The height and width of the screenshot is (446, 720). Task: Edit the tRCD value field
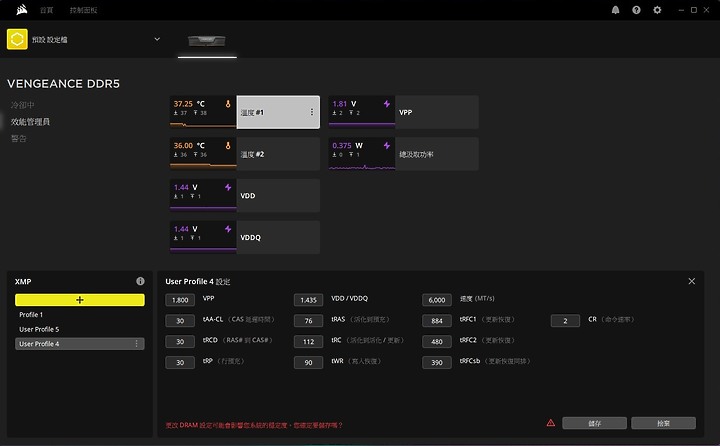pyautogui.click(x=180, y=341)
